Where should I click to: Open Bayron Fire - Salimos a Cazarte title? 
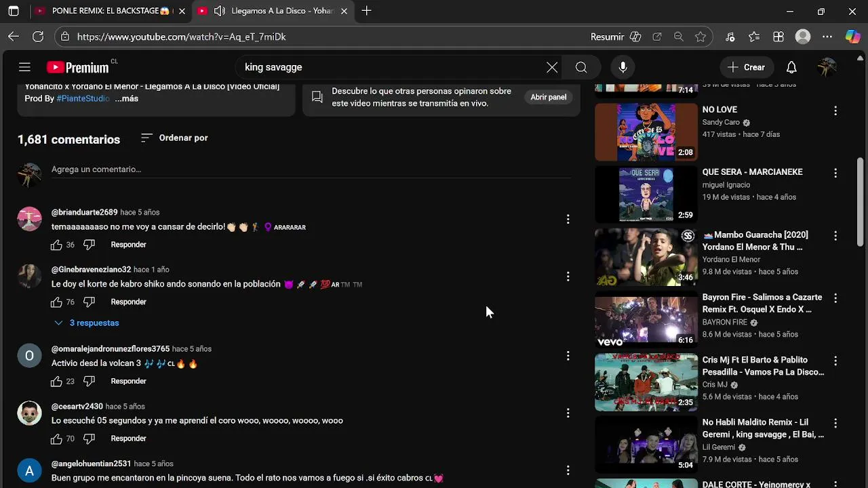[762, 304]
